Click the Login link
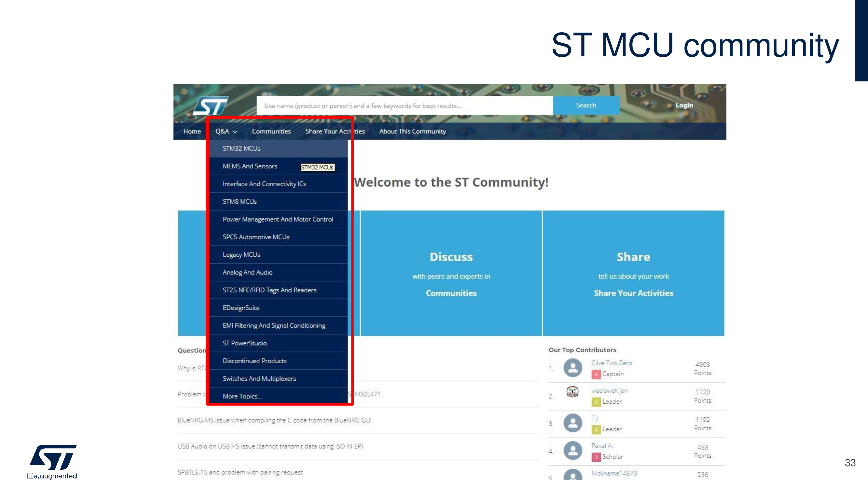 point(684,105)
